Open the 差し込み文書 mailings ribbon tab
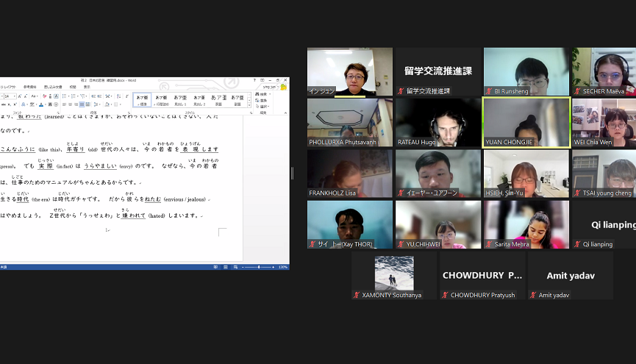Image resolution: width=636 pixels, height=364 pixels. coord(53,87)
